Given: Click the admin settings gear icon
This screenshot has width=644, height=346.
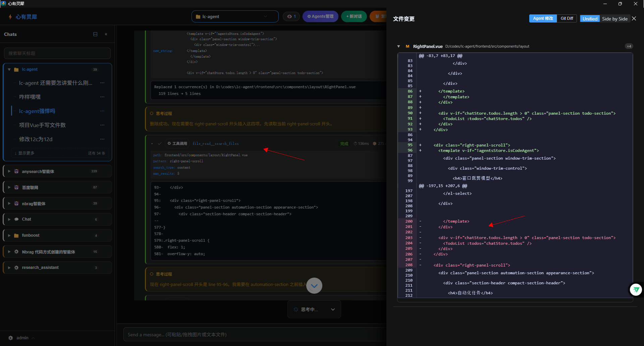Looking at the screenshot, I should 10,338.
